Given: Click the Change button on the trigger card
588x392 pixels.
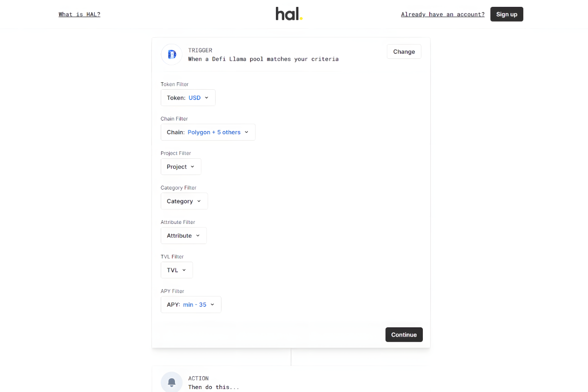Looking at the screenshot, I should (404, 51).
